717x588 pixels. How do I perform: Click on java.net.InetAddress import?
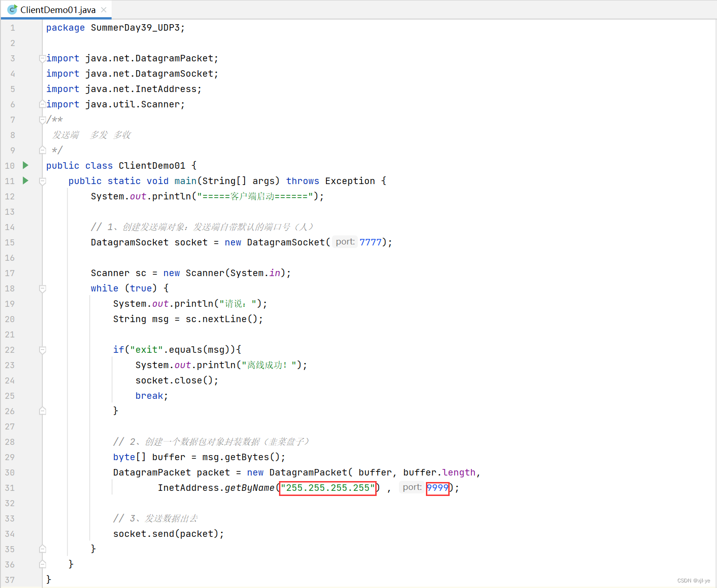pyautogui.click(x=141, y=89)
